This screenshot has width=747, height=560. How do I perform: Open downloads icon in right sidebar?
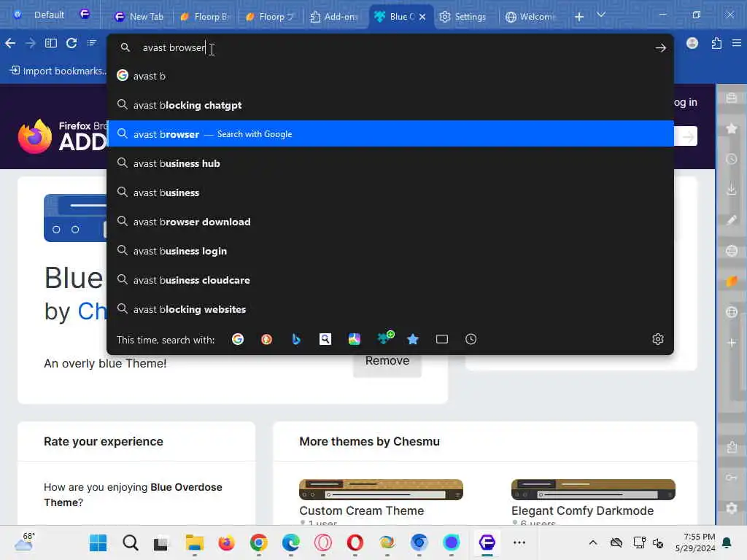click(732, 190)
